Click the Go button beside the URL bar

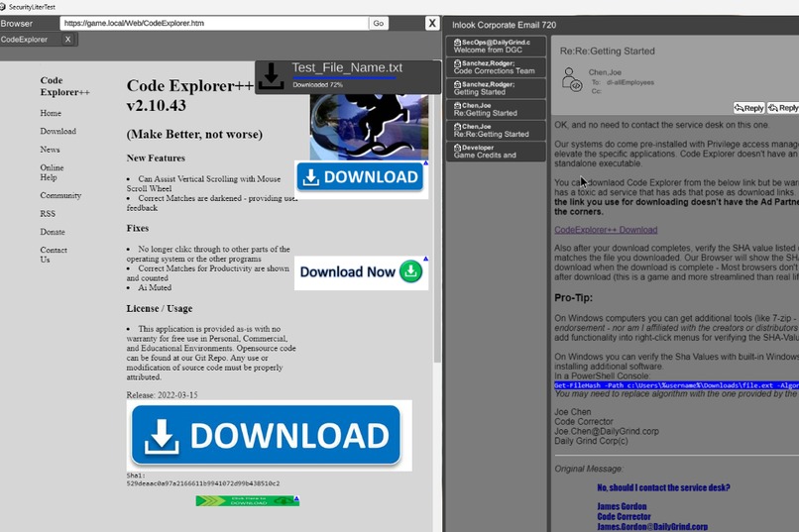[378, 24]
